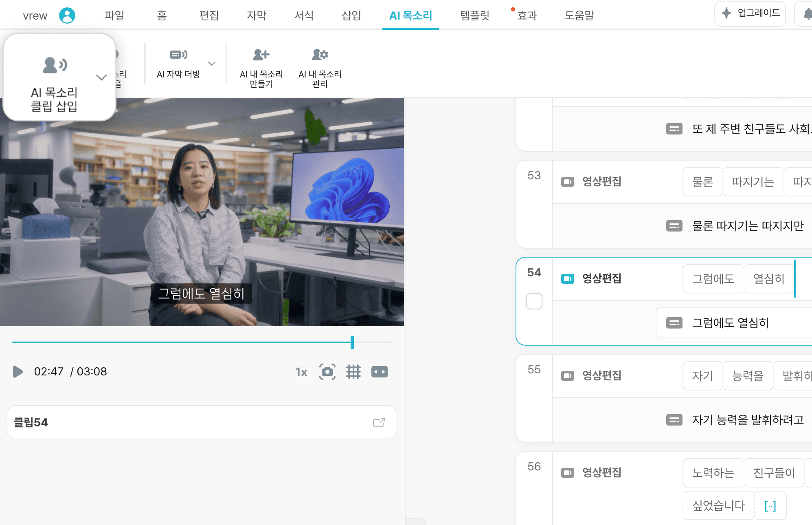Toggle the video icon of clip 53
The height and width of the screenshot is (525, 812).
pos(567,182)
